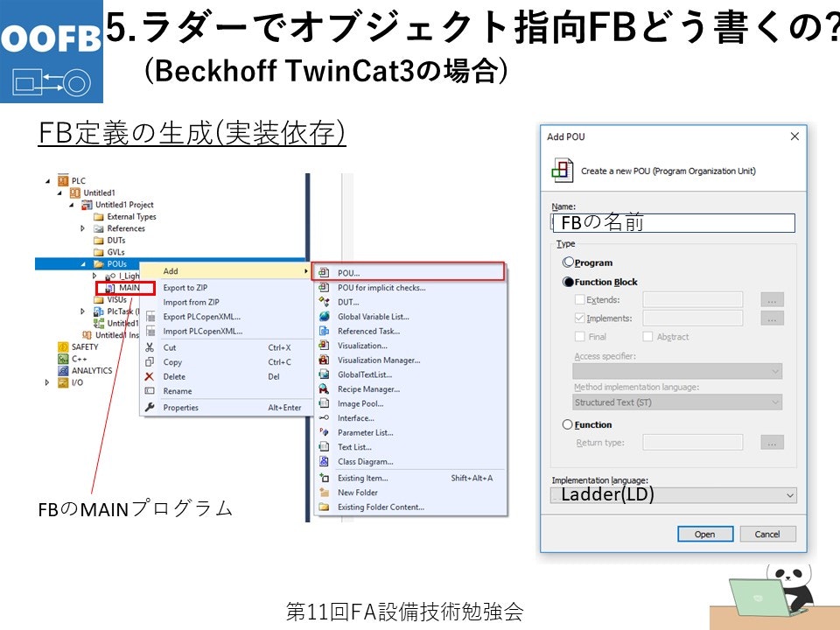
Task: Select the Function Block radio button
Action: pyautogui.click(x=568, y=282)
